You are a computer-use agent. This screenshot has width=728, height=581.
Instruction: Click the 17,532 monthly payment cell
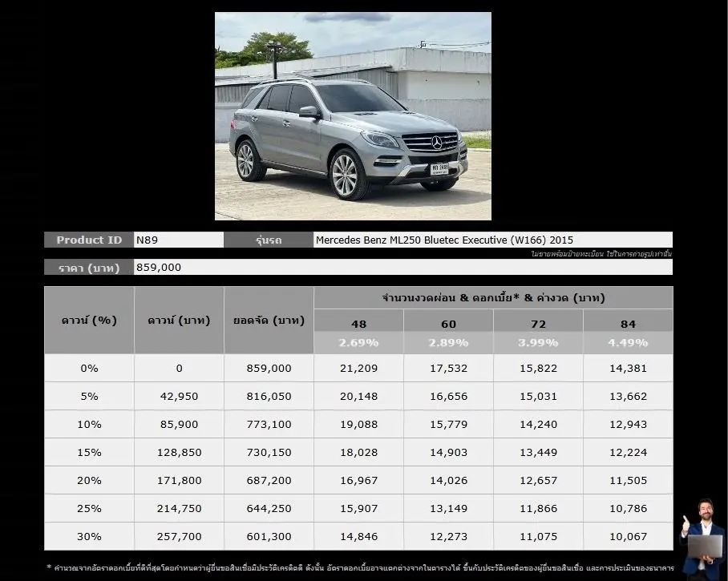[448, 369]
